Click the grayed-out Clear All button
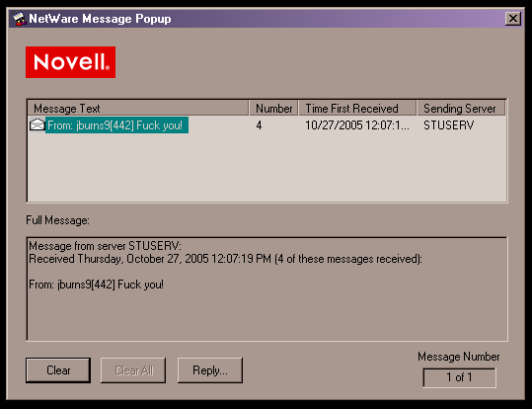The height and width of the screenshot is (409, 532). (x=133, y=370)
